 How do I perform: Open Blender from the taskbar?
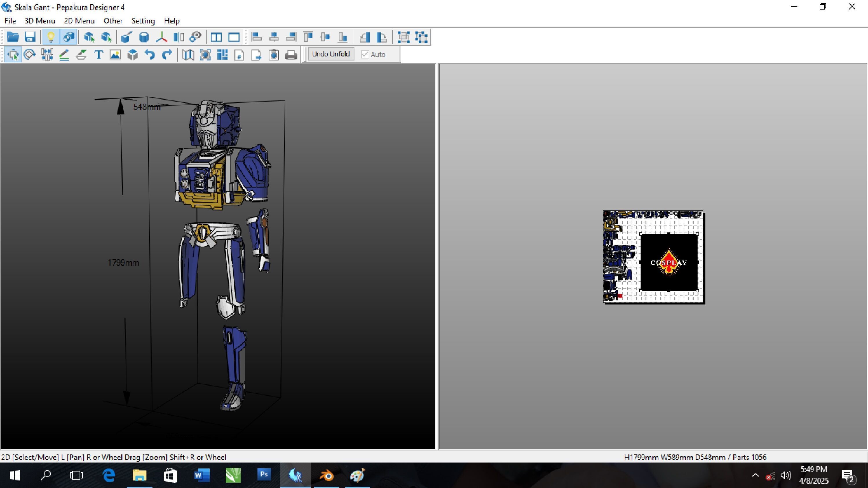(x=326, y=475)
